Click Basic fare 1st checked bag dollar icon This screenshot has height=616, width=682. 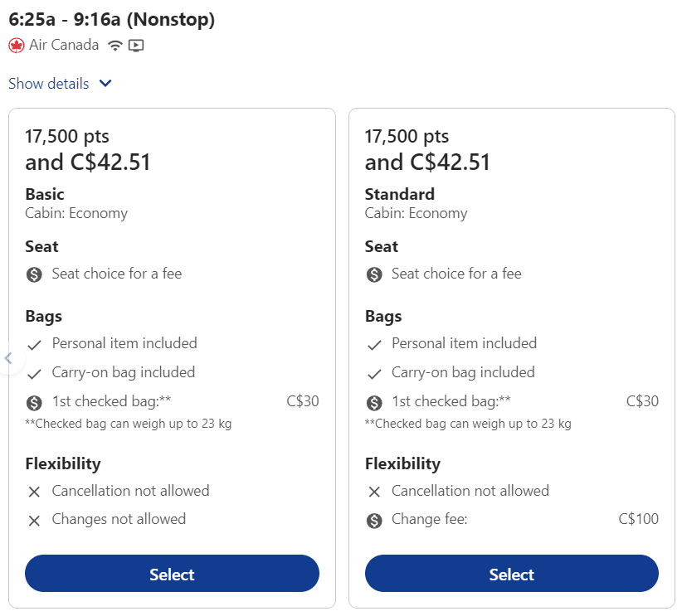pos(34,402)
